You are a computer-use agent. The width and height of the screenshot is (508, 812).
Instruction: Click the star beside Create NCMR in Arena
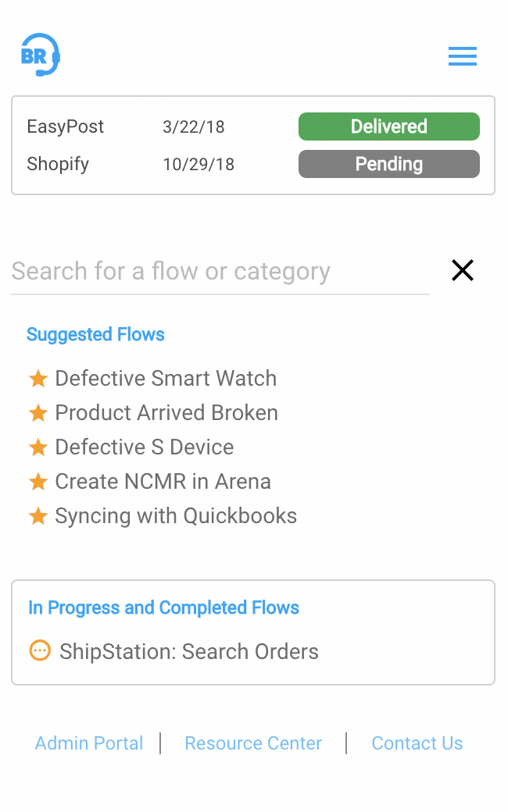[38, 482]
